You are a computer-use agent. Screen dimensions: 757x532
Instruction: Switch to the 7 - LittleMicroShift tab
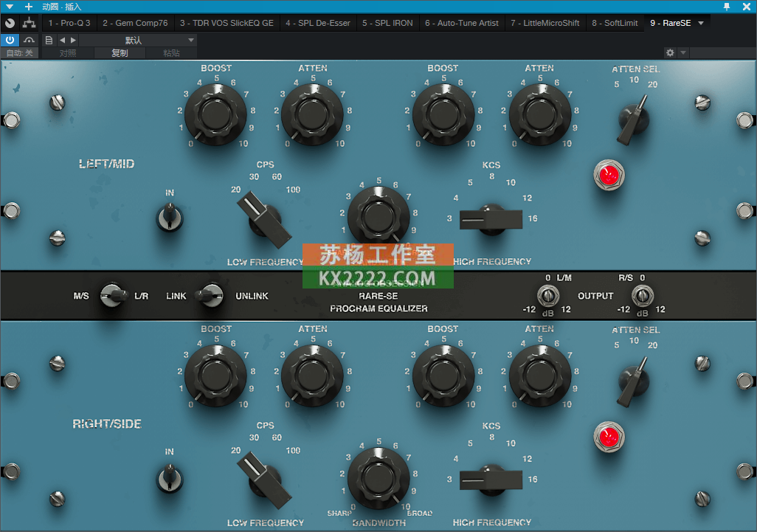pos(545,23)
